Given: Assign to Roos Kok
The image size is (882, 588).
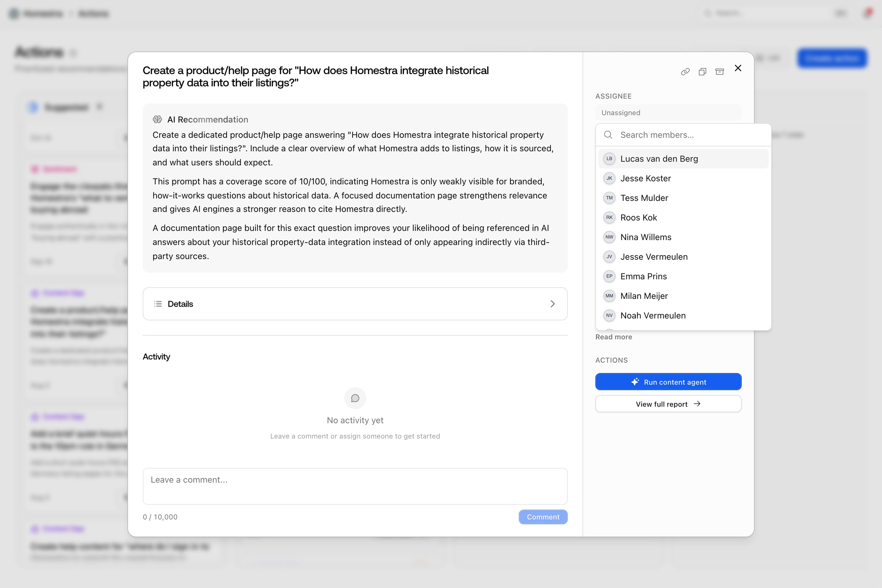Looking at the screenshot, I should click(683, 217).
